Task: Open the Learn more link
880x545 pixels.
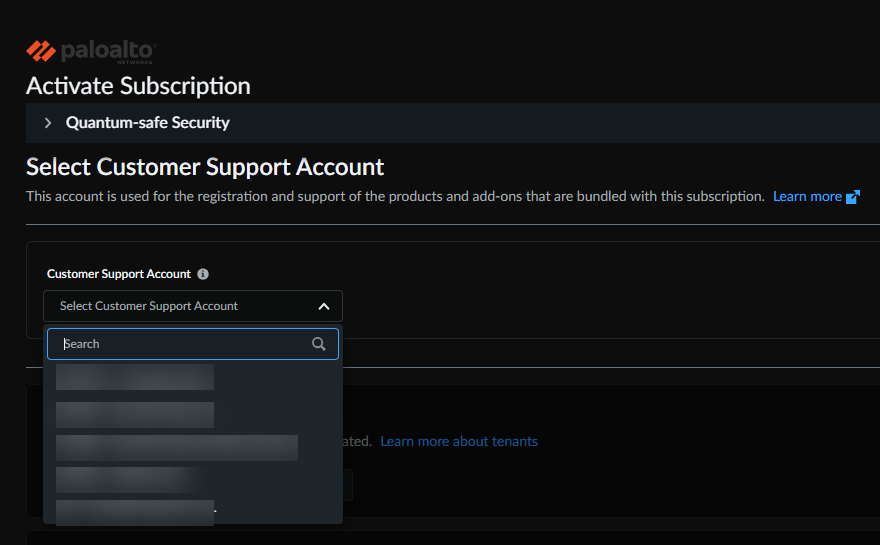Action: [x=807, y=197]
